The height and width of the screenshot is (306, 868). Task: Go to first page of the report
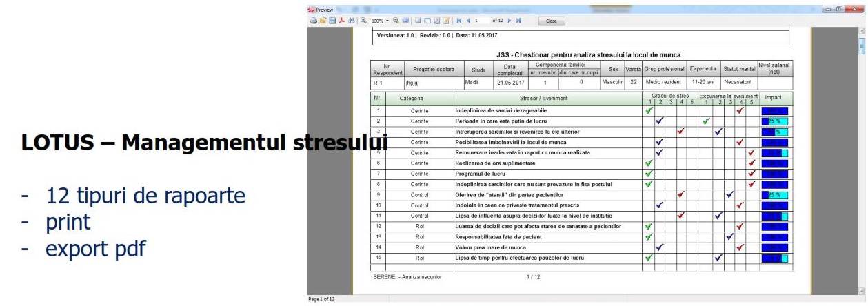[x=459, y=21]
